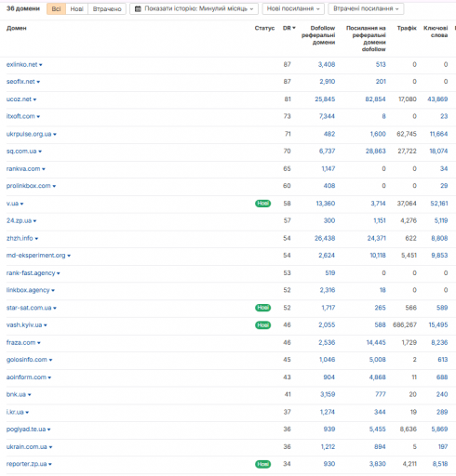Click the 'Посилання на реферальні домени dofollow' header
Viewport: 456px width, 476px height.
(366, 38)
